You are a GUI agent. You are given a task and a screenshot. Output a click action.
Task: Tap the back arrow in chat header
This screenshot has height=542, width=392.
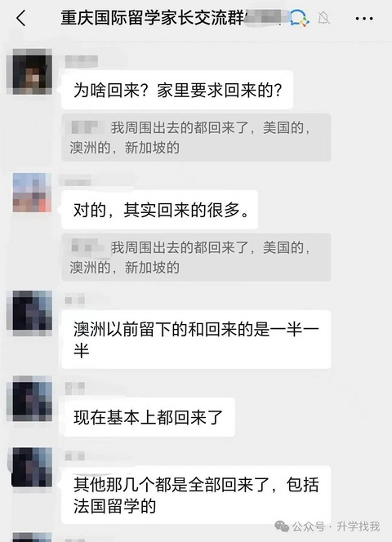tap(20, 18)
